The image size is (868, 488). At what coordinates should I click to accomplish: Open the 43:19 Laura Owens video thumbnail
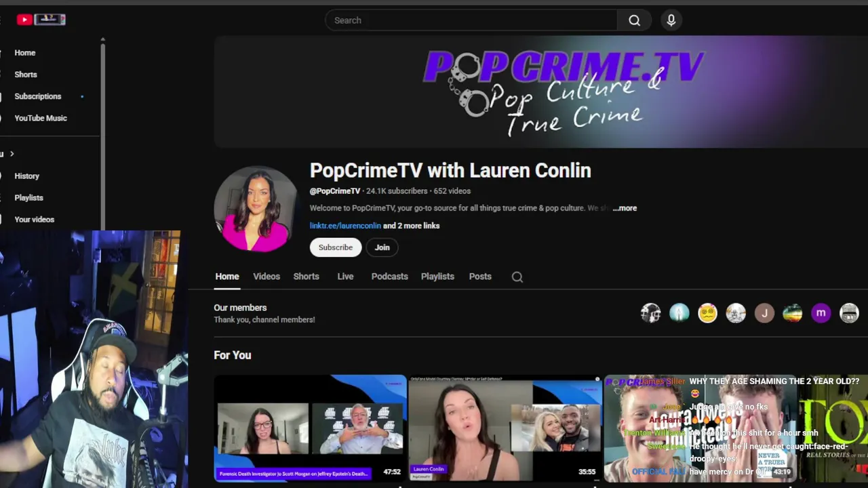pos(700,428)
